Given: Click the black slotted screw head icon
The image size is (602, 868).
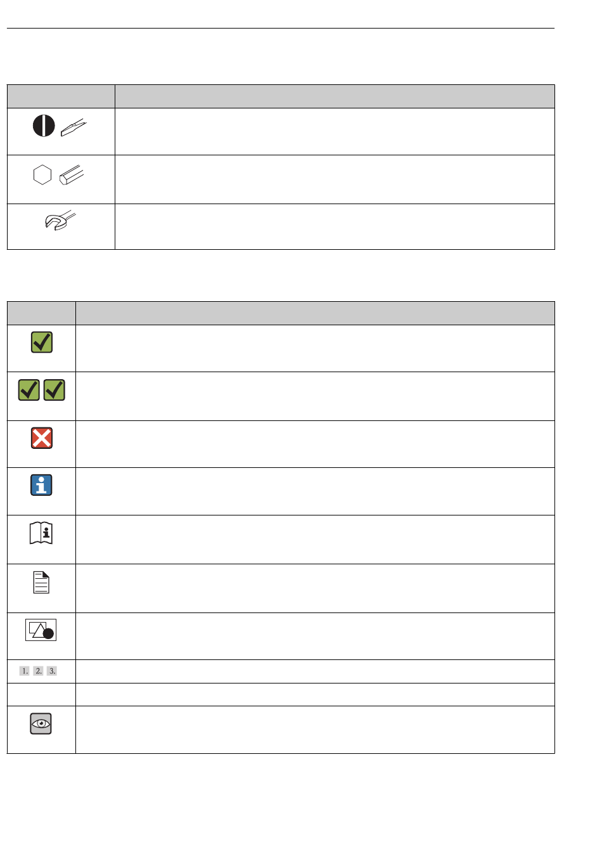Looking at the screenshot, I should pos(44,126).
